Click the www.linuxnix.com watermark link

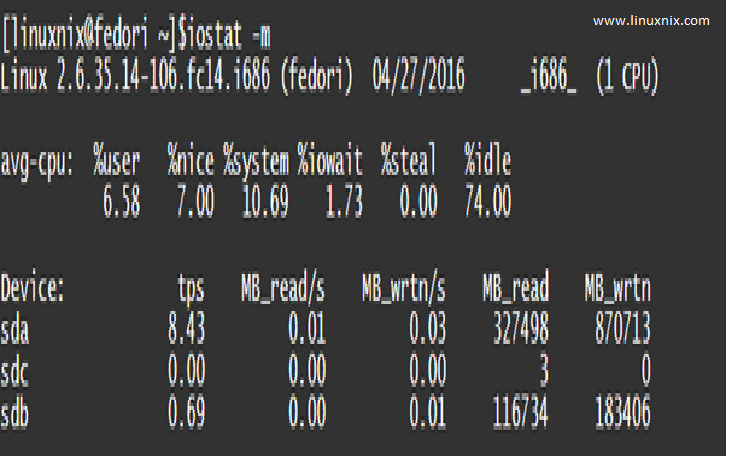pyautogui.click(x=651, y=20)
